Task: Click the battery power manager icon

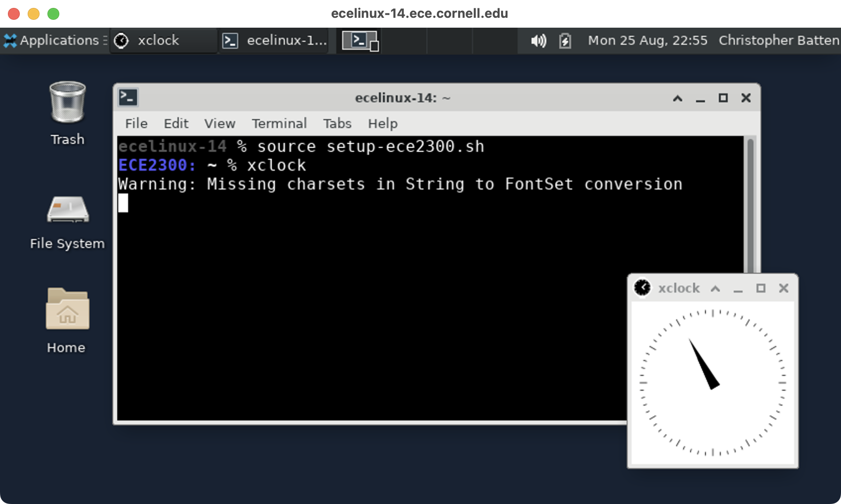Action: tap(565, 41)
